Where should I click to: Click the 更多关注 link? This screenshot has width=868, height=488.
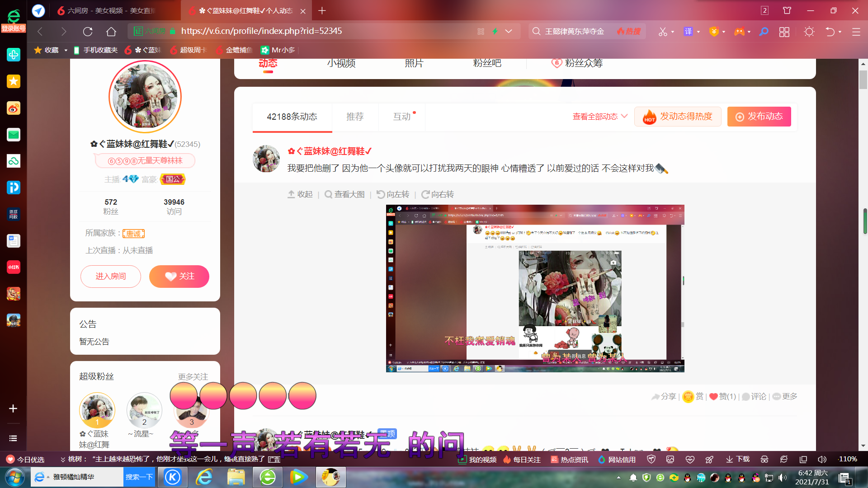(193, 376)
